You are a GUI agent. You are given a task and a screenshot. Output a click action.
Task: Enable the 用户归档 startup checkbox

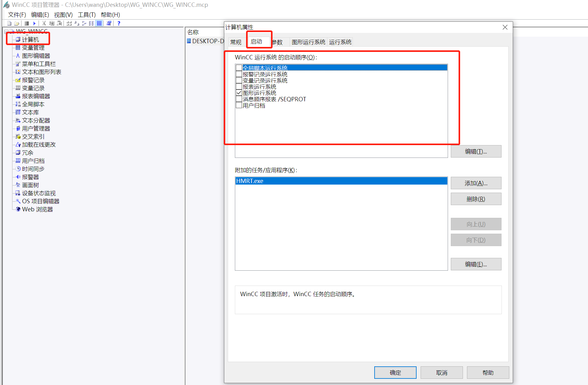(239, 105)
